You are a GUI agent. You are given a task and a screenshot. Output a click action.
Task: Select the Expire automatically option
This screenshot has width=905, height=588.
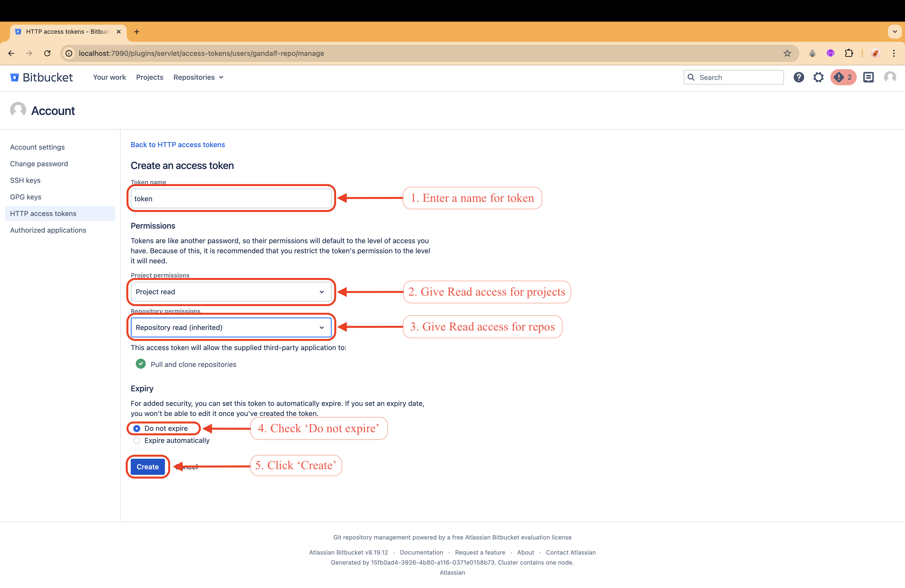(137, 440)
